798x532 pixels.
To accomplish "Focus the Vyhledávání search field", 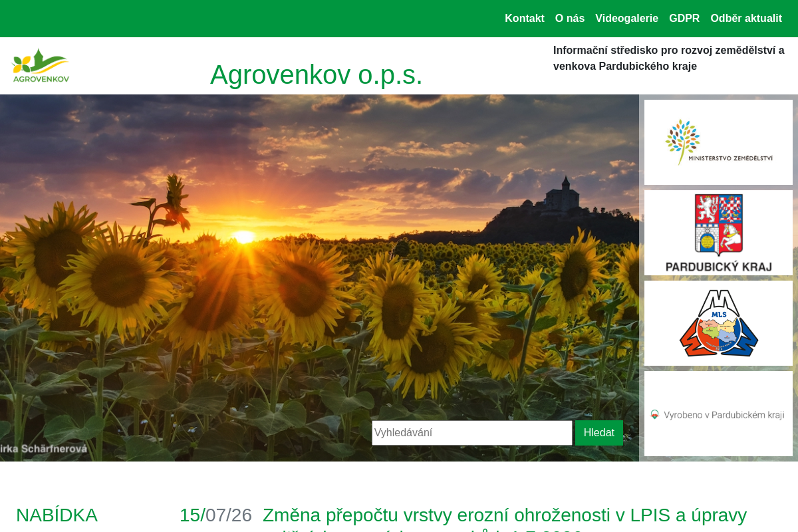I will (472, 433).
